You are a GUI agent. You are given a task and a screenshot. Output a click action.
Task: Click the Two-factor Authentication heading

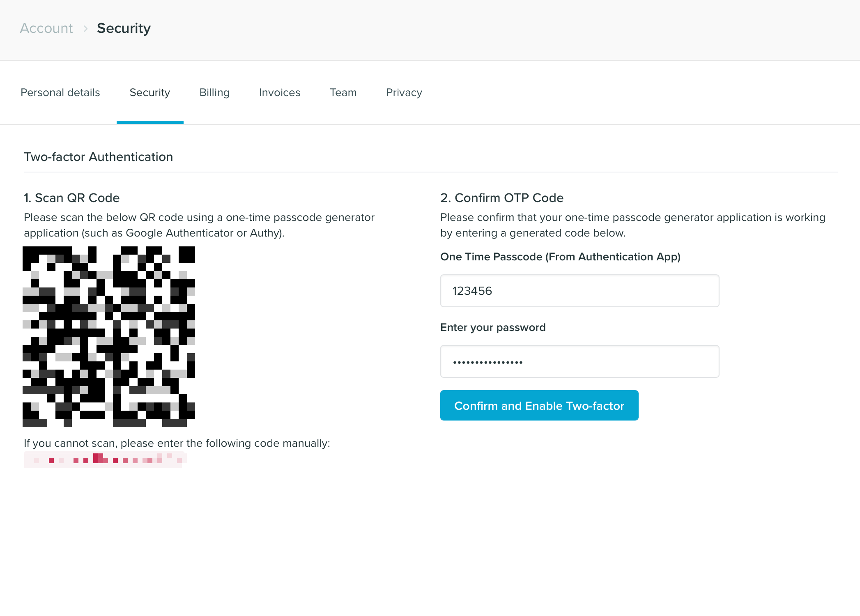tap(98, 156)
